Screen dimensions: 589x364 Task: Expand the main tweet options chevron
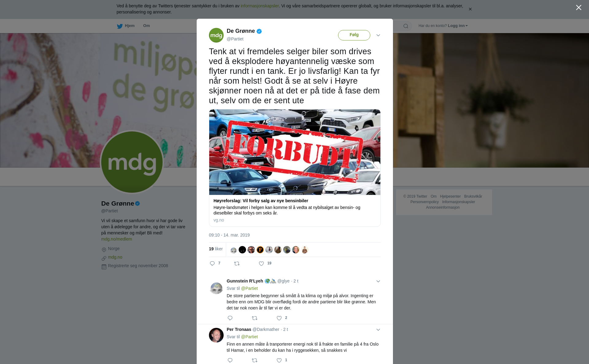378,35
